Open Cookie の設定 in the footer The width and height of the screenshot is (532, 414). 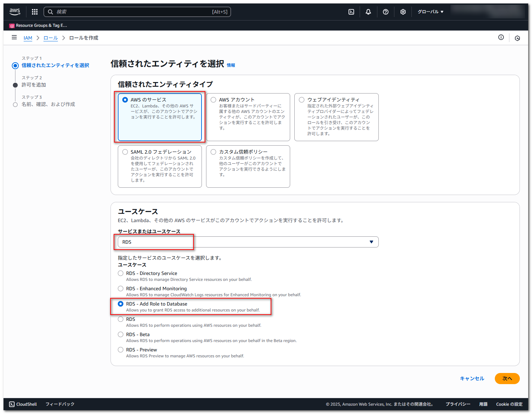509,404
